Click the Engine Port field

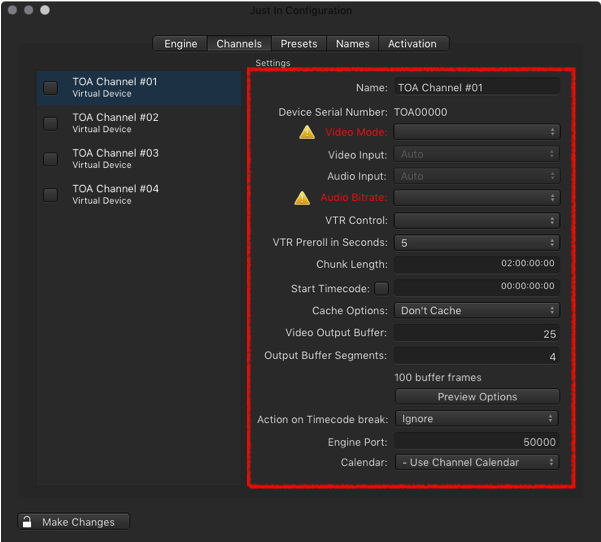click(x=476, y=441)
